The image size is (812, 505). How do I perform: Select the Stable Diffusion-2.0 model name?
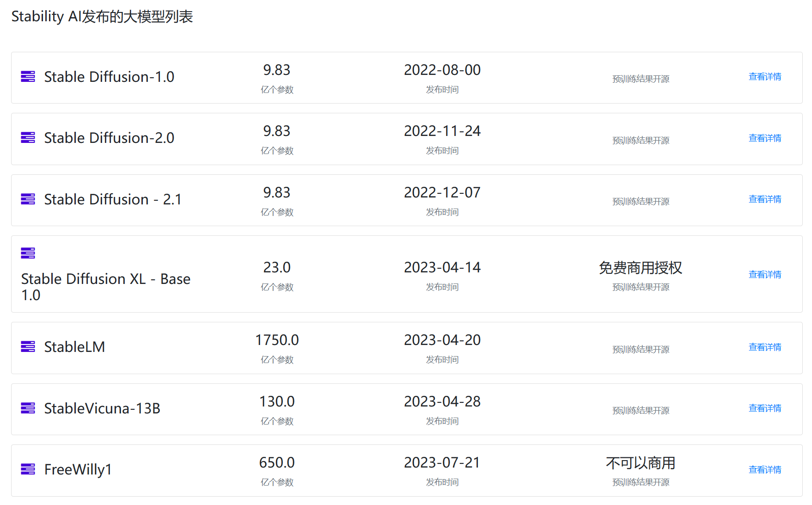109,138
